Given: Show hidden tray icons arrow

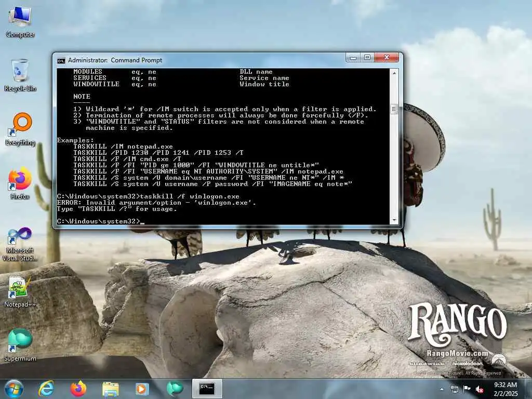Looking at the screenshot, I should point(442,389).
